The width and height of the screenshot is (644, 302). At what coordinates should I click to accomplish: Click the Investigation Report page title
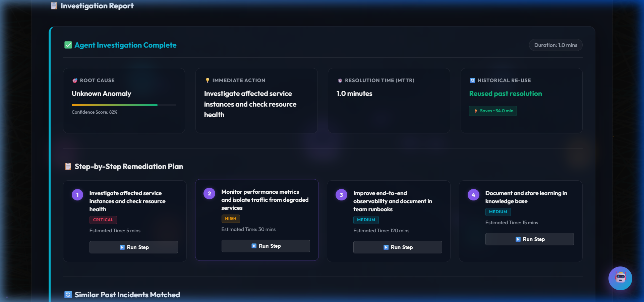click(97, 6)
